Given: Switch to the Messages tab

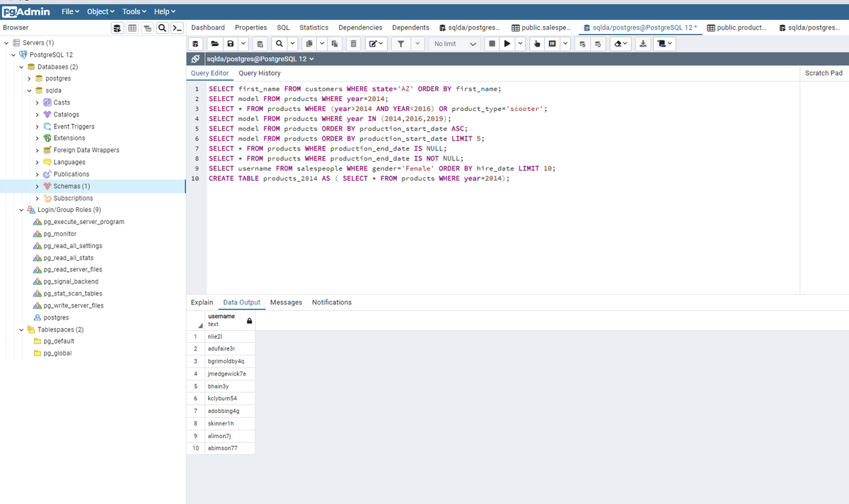Looking at the screenshot, I should coord(286,303).
